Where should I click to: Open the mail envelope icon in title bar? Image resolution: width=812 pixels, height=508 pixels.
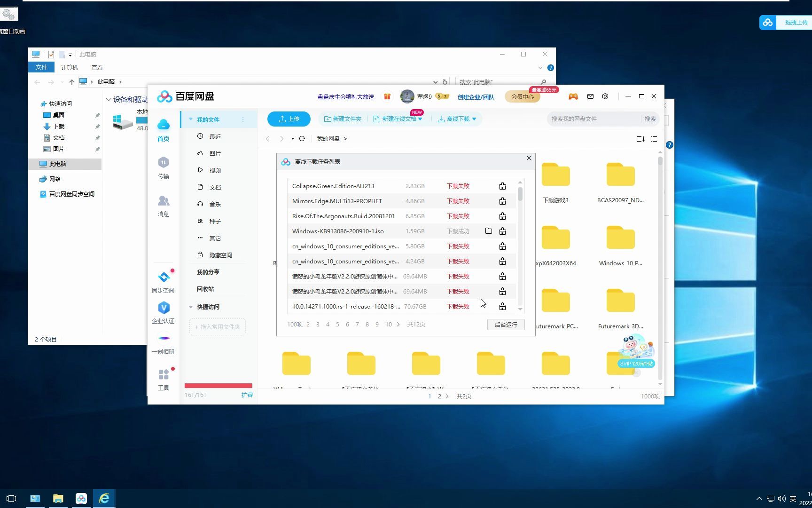tap(590, 96)
